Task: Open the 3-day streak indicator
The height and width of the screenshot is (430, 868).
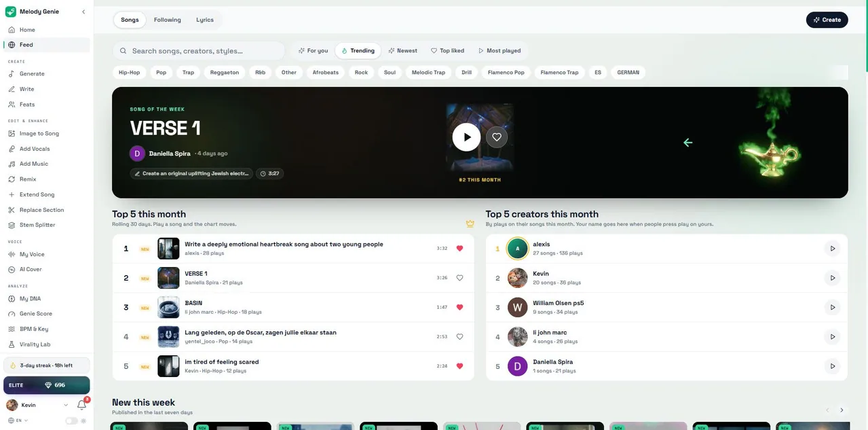Action: click(x=47, y=365)
